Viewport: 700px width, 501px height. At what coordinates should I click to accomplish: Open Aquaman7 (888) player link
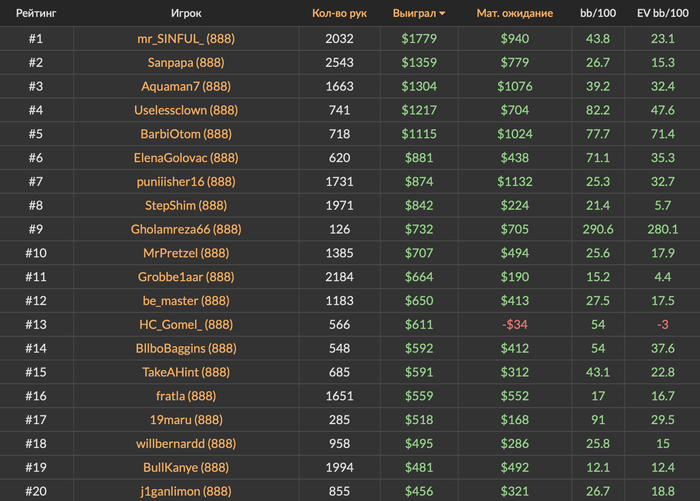pos(185,86)
